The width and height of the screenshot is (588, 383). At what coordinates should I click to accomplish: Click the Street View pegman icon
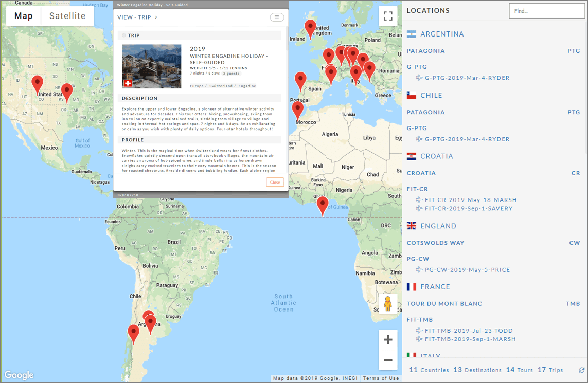(x=388, y=304)
